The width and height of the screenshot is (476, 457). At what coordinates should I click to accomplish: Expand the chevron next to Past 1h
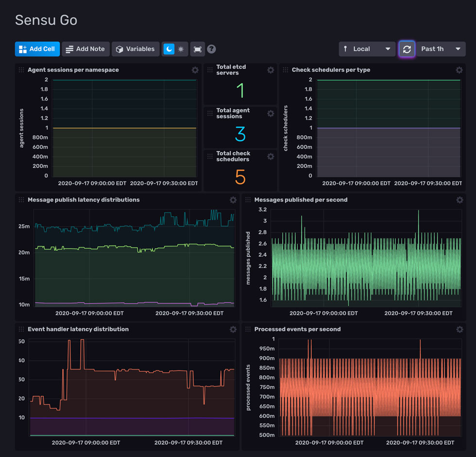(457, 49)
